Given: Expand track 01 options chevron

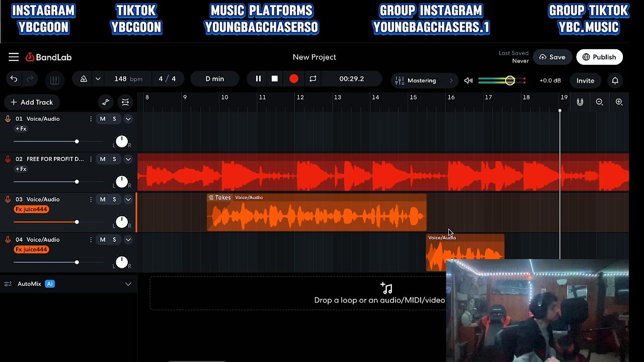Looking at the screenshot, I should (x=128, y=119).
